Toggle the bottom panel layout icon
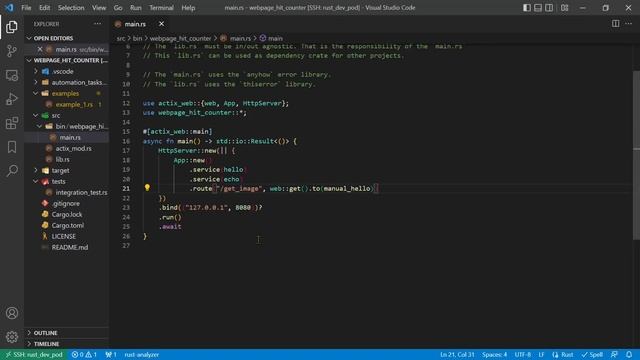640x360 pixels. 538,8
